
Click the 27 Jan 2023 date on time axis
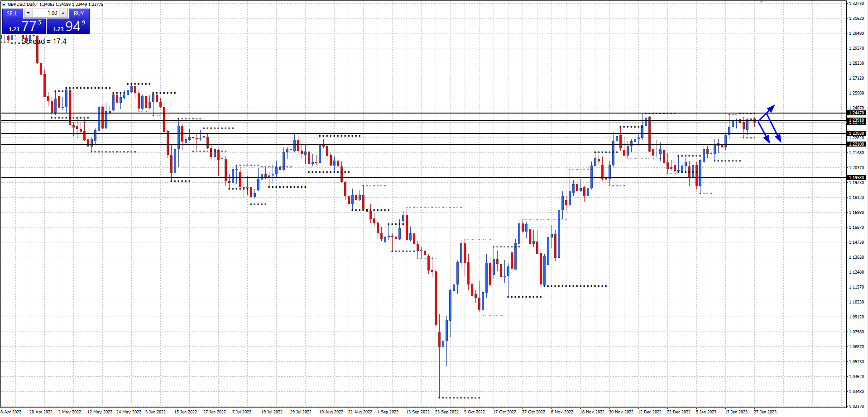click(x=765, y=412)
